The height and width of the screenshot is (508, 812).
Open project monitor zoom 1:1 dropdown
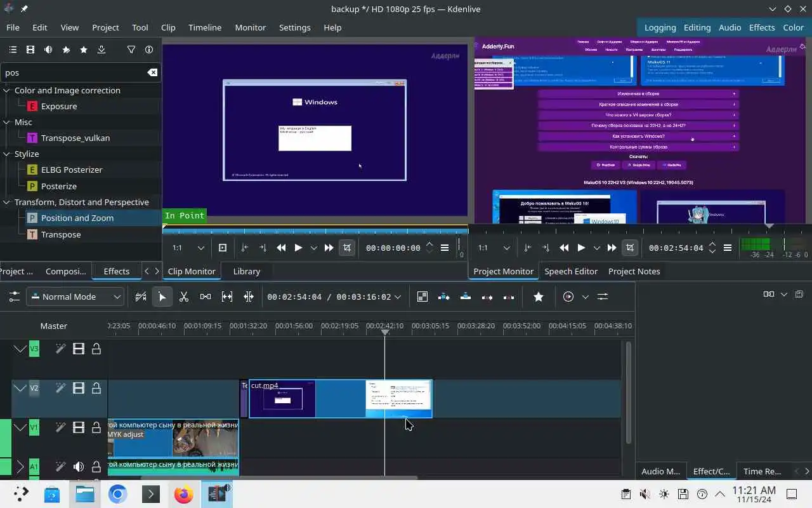(x=494, y=248)
